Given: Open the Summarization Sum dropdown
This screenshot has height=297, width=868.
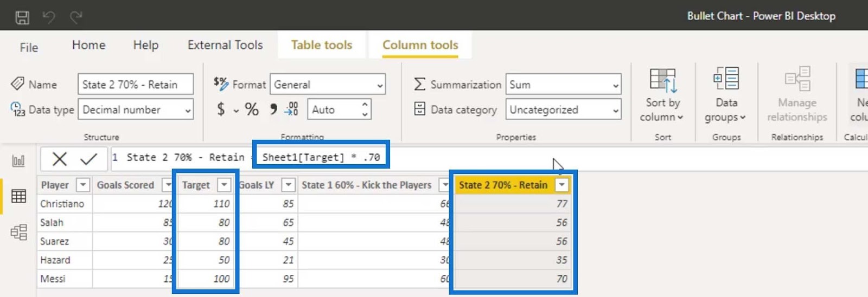Looking at the screenshot, I should 563,85.
